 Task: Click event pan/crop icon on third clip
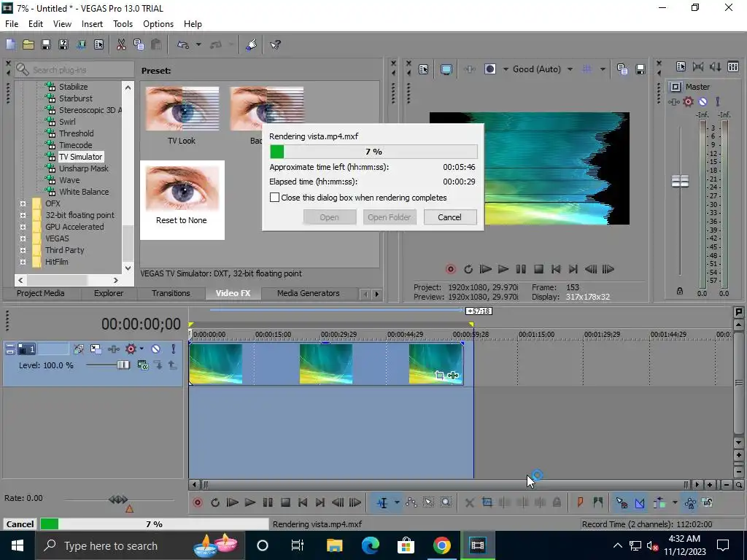tap(439, 376)
